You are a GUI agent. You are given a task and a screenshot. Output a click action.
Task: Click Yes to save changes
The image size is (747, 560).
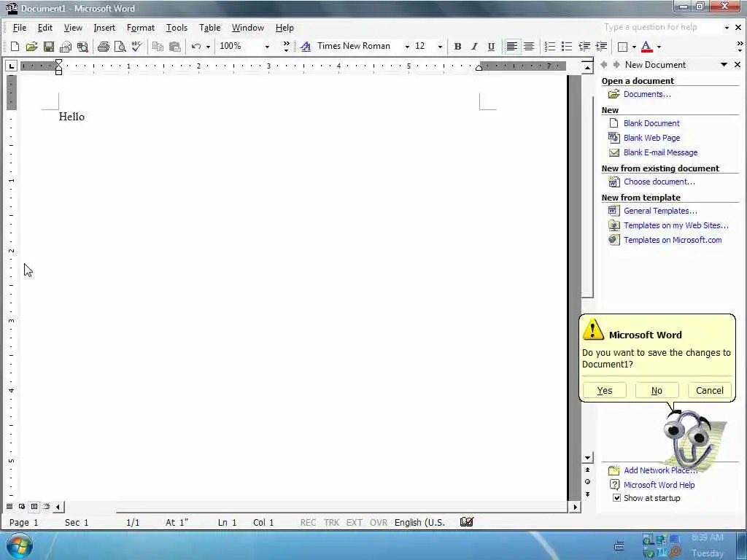pyautogui.click(x=605, y=391)
